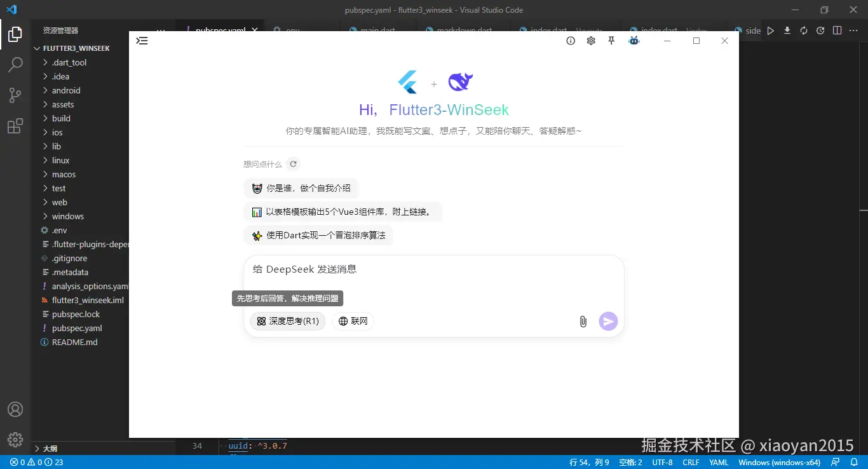This screenshot has height=469, width=868.
Task: Open the .env file in explorer
Action: point(59,230)
